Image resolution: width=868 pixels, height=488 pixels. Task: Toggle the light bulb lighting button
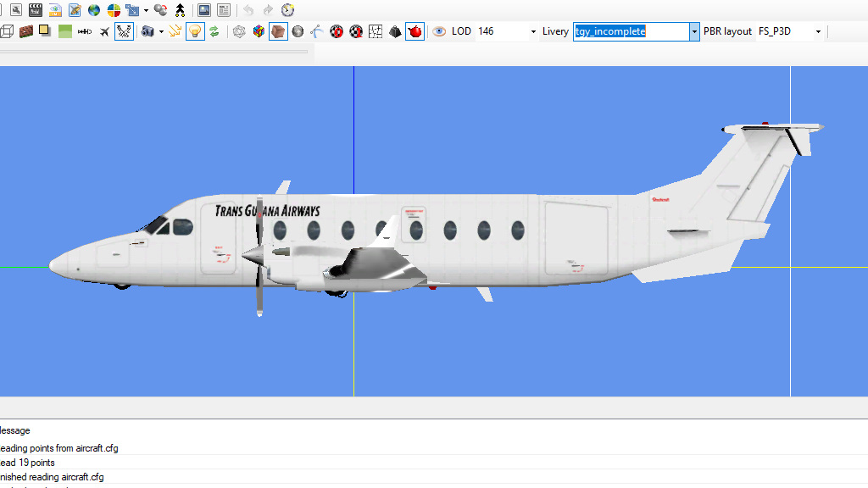pyautogui.click(x=195, y=31)
